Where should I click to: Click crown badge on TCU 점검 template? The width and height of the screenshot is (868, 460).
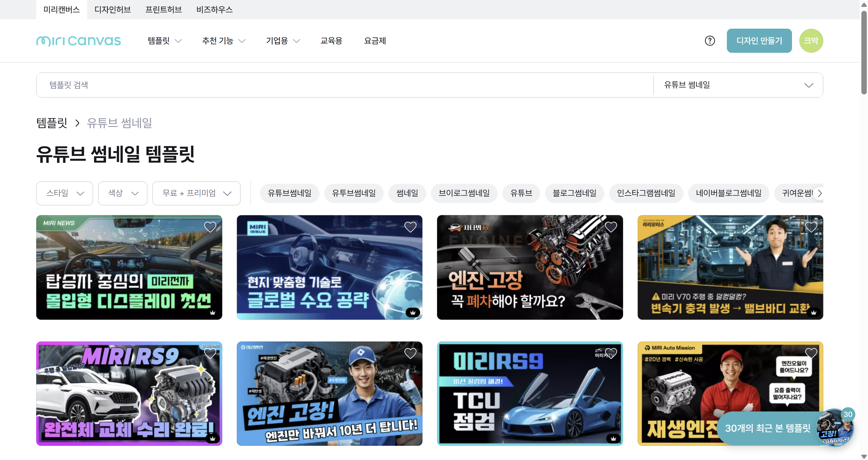pos(613,438)
